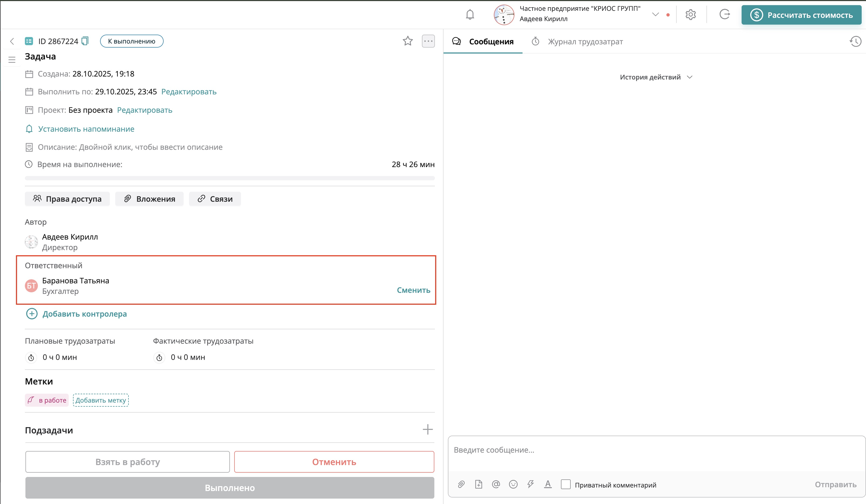Add subtask with plus in Подзадачи

pos(428,429)
